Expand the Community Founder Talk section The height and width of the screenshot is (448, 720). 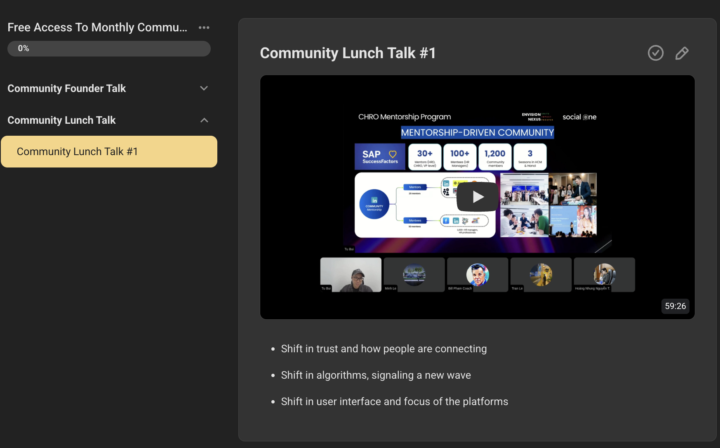click(204, 88)
